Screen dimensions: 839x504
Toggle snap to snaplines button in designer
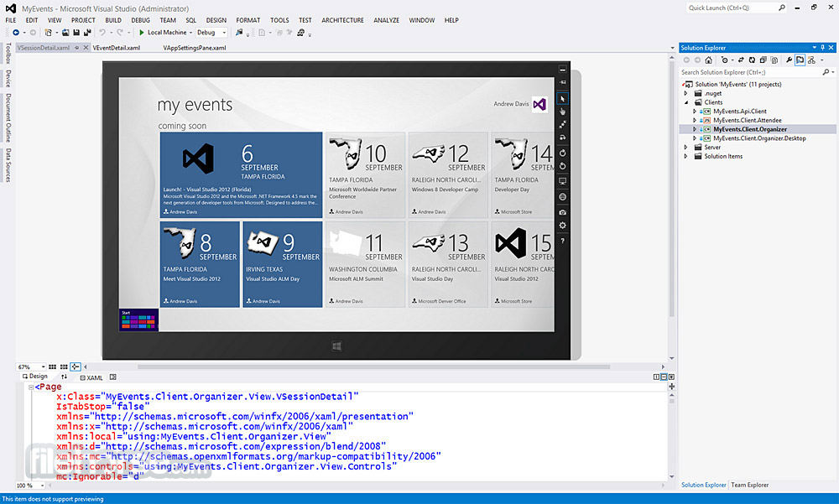76,367
